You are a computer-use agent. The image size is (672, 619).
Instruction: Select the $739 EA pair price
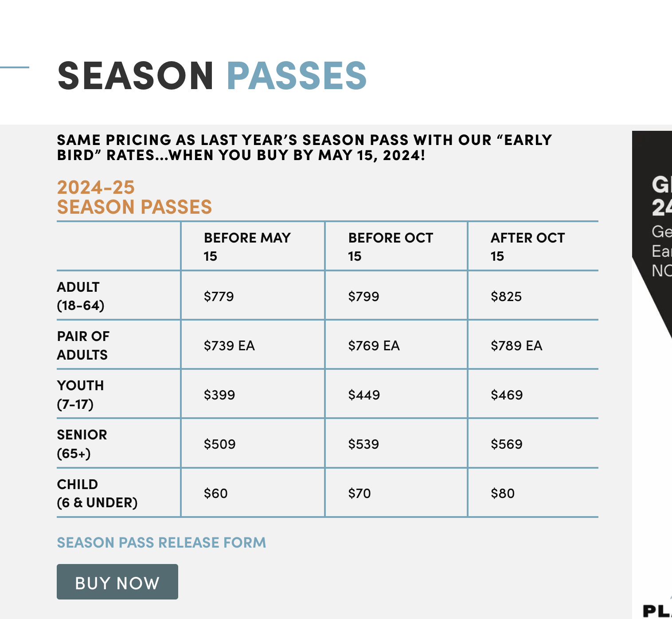(x=229, y=345)
